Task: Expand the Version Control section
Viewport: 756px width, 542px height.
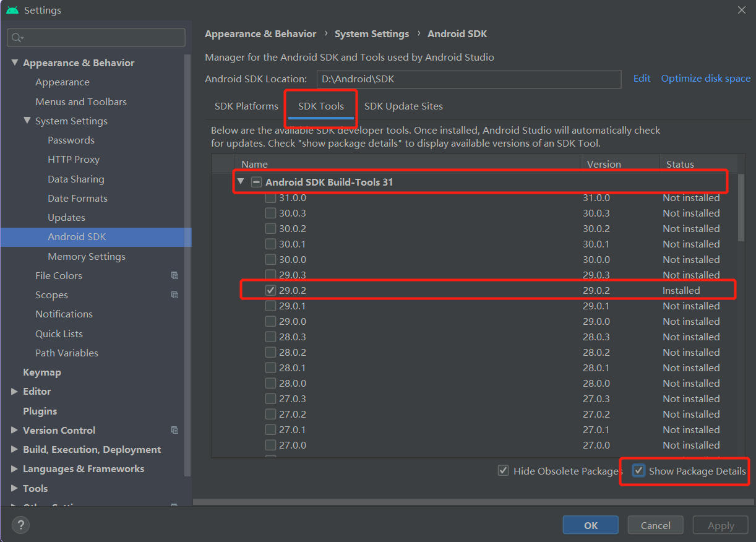Action: 15,431
